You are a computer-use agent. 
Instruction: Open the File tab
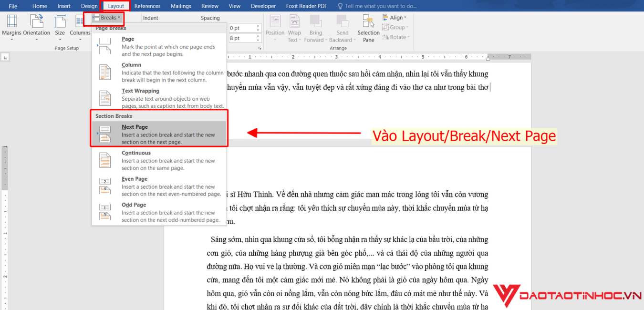tap(13, 6)
